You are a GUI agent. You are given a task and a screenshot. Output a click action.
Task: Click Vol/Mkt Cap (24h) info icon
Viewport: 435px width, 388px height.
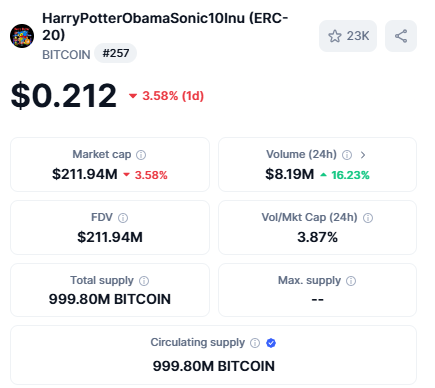click(x=368, y=218)
